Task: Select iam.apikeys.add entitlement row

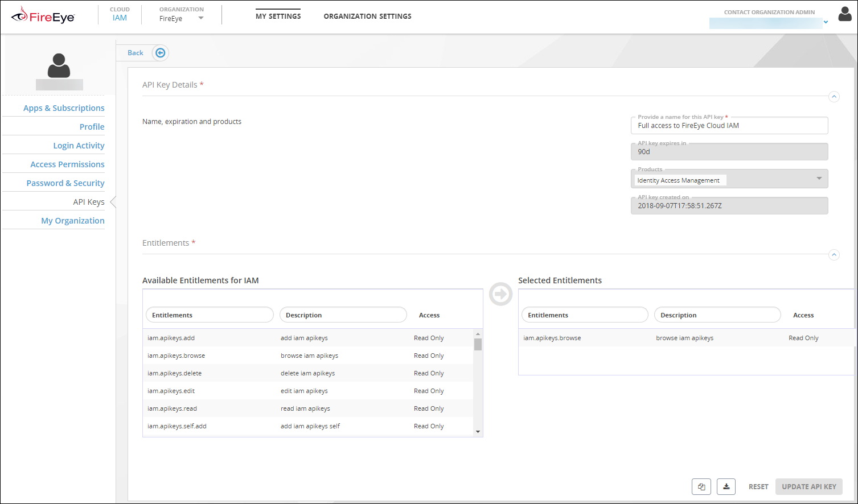Action: (308, 338)
